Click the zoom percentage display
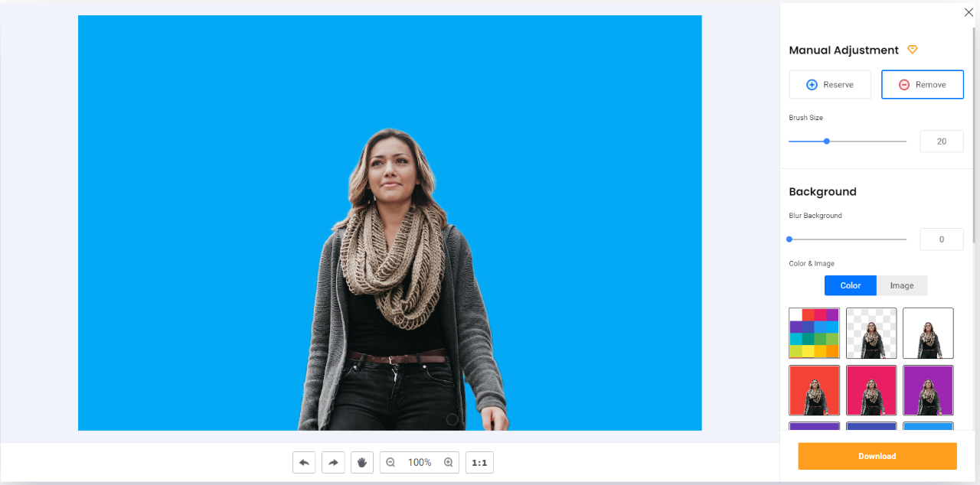The height and width of the screenshot is (485, 980). coord(420,462)
